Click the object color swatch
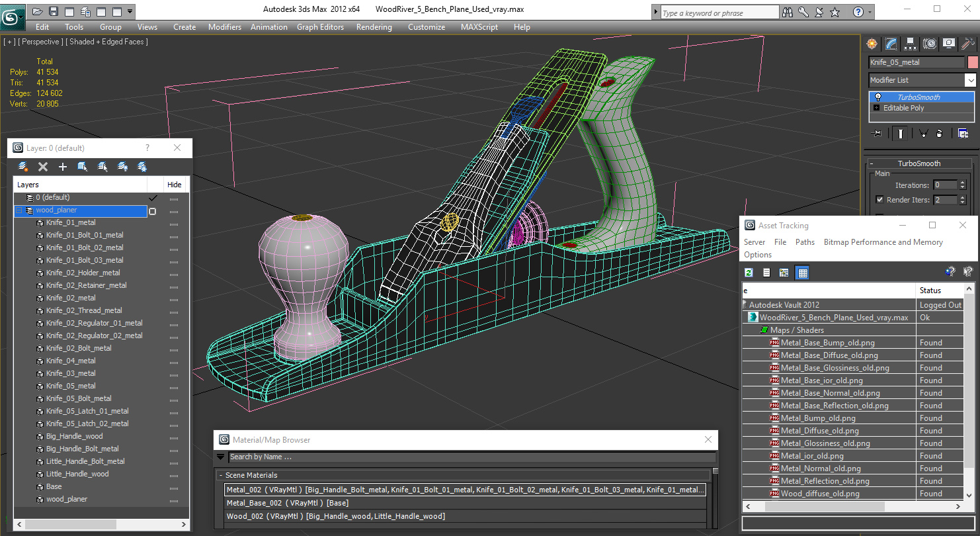 coord(972,62)
